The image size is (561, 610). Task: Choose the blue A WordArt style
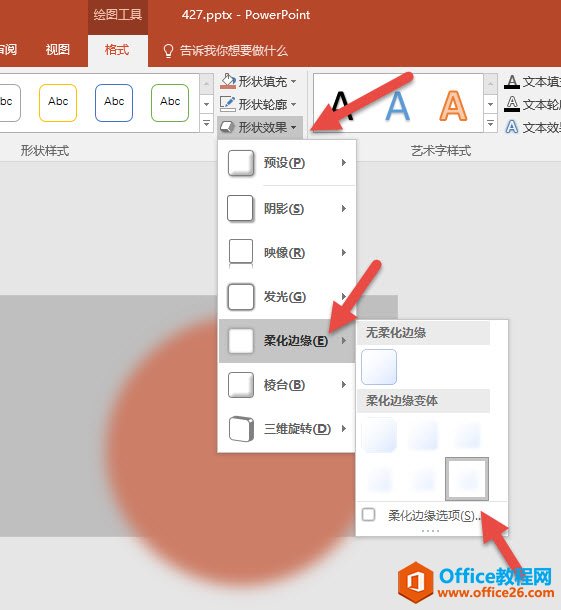(x=397, y=105)
